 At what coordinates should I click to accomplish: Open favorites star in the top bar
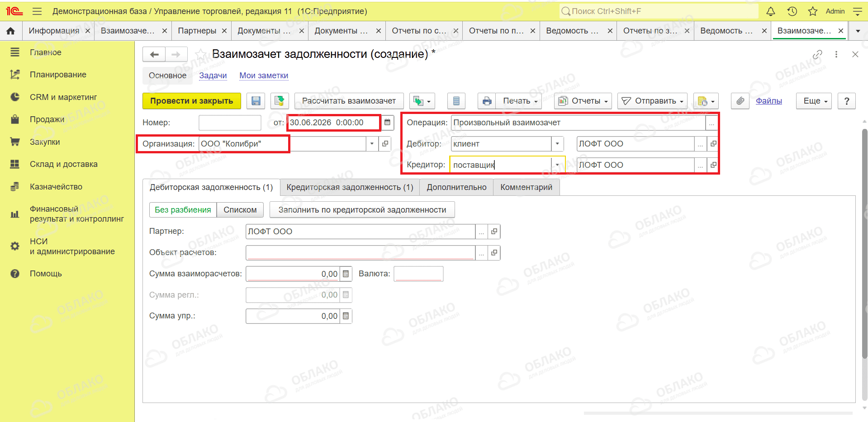813,11
